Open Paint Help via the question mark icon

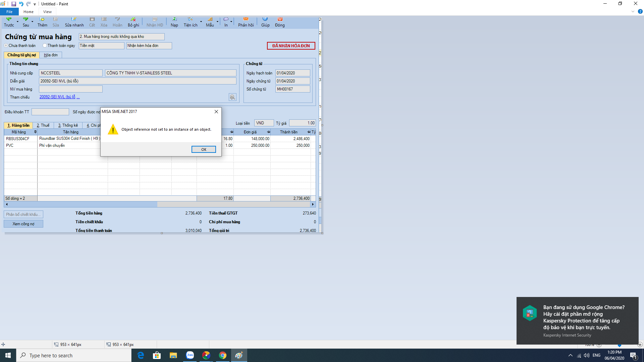pyautogui.click(x=640, y=11)
